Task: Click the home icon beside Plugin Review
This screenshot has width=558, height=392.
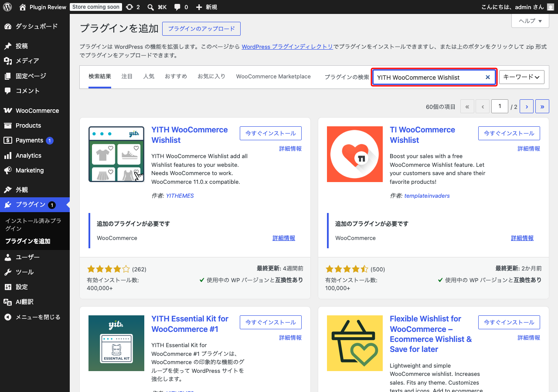Action: 23,7
